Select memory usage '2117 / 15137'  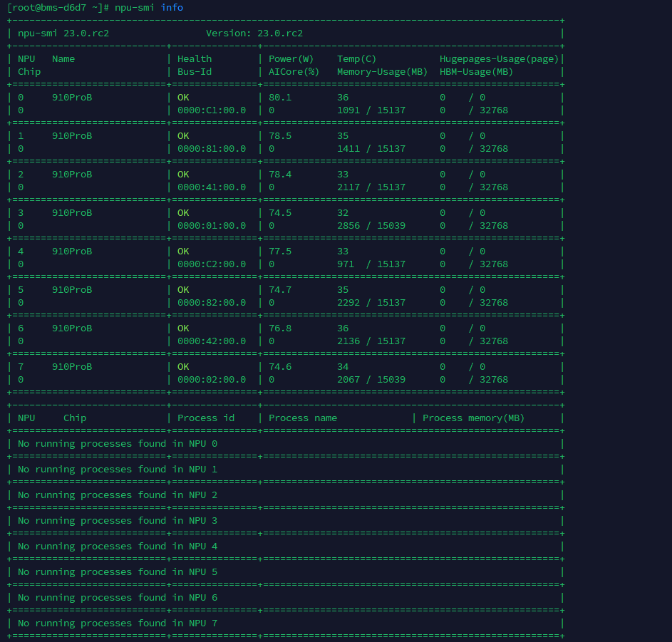371,187
